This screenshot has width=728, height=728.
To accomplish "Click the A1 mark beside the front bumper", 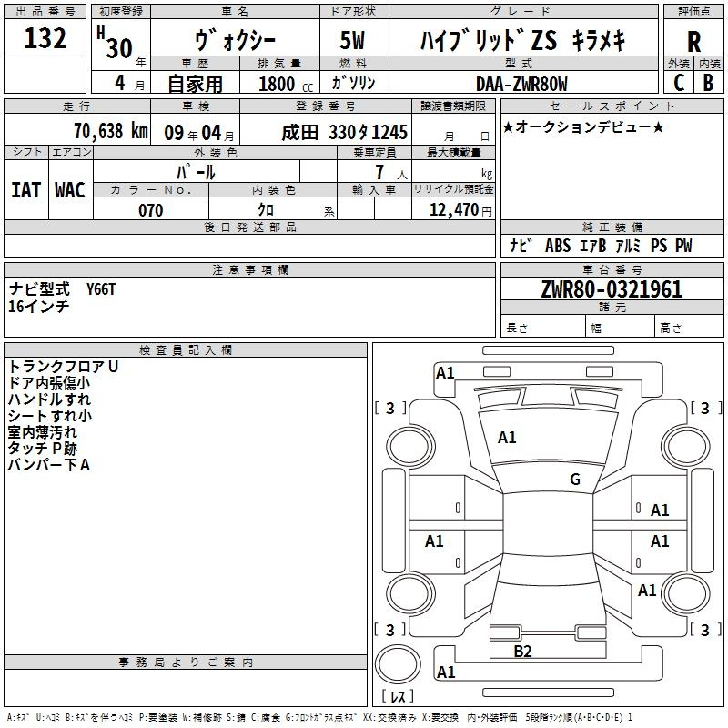I will click(445, 372).
